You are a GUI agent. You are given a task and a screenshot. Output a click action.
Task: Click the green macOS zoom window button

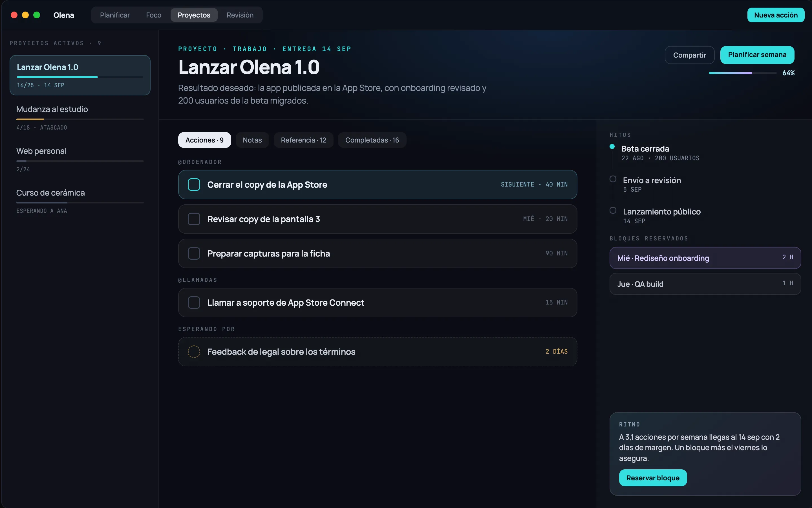pos(37,15)
